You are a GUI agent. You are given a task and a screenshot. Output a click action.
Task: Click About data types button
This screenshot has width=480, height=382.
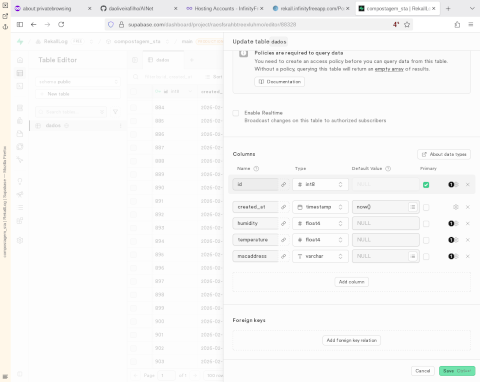point(444,154)
